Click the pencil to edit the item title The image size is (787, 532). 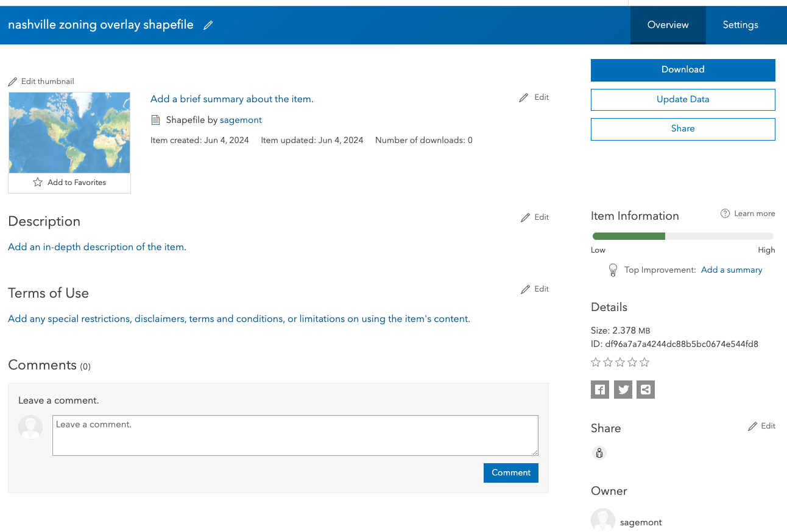[x=208, y=24]
